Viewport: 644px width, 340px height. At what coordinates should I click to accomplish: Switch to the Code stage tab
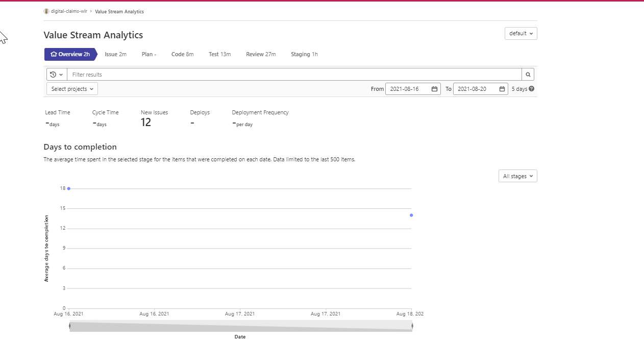182,54
